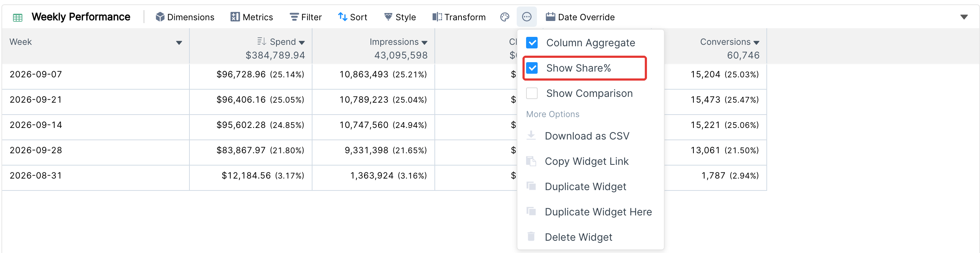This screenshot has height=253, width=980.
Task: Click the impressions value 1,363,924
Action: pos(372,175)
